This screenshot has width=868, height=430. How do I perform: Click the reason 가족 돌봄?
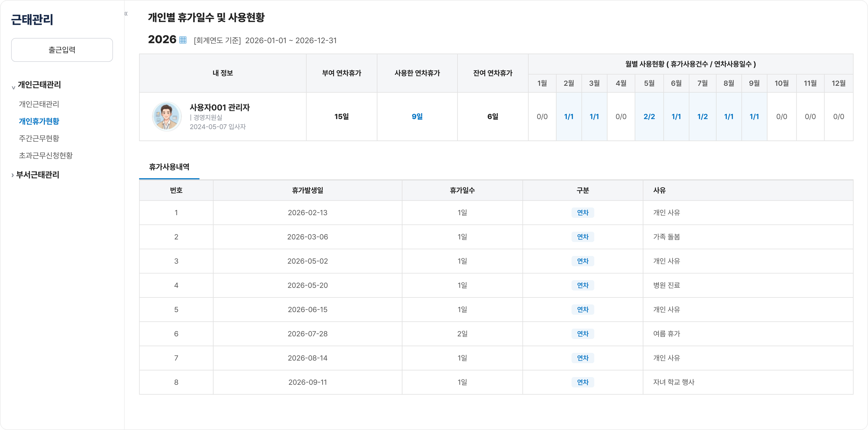(667, 237)
